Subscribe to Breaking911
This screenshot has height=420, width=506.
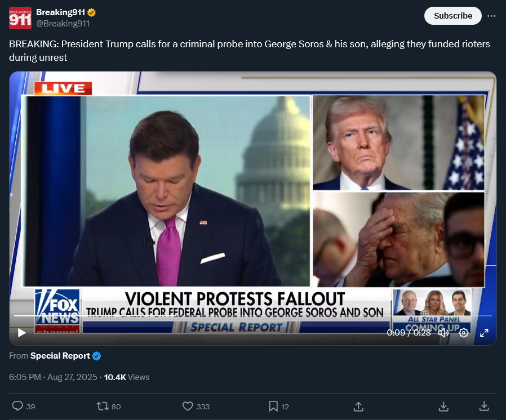[x=452, y=16]
